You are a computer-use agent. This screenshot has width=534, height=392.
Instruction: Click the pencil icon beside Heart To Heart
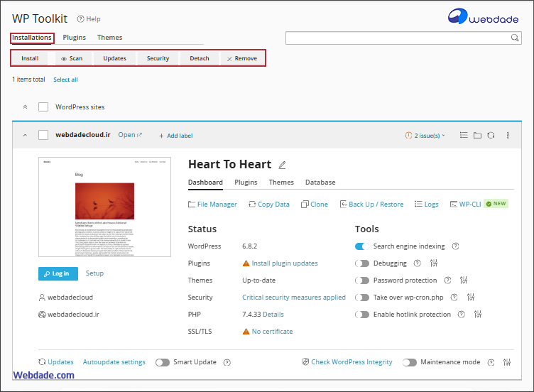tap(282, 165)
